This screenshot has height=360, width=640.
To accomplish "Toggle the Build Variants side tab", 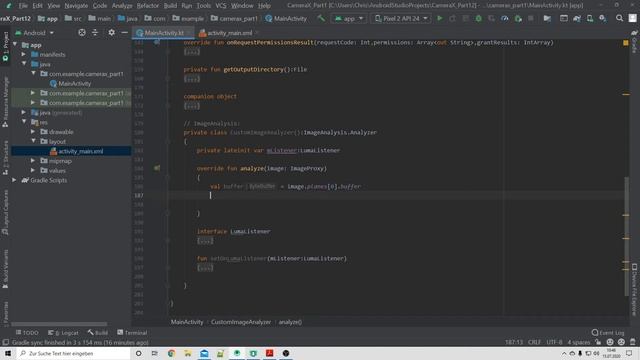I will pyautogui.click(x=5, y=269).
